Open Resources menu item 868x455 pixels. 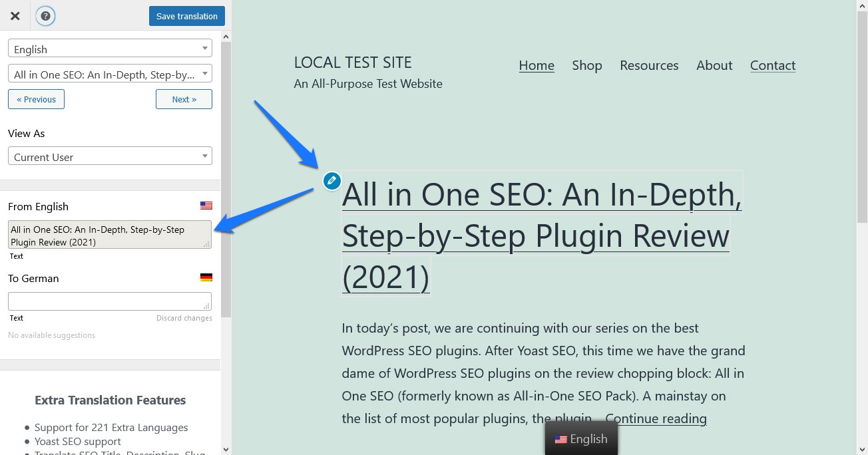click(649, 65)
